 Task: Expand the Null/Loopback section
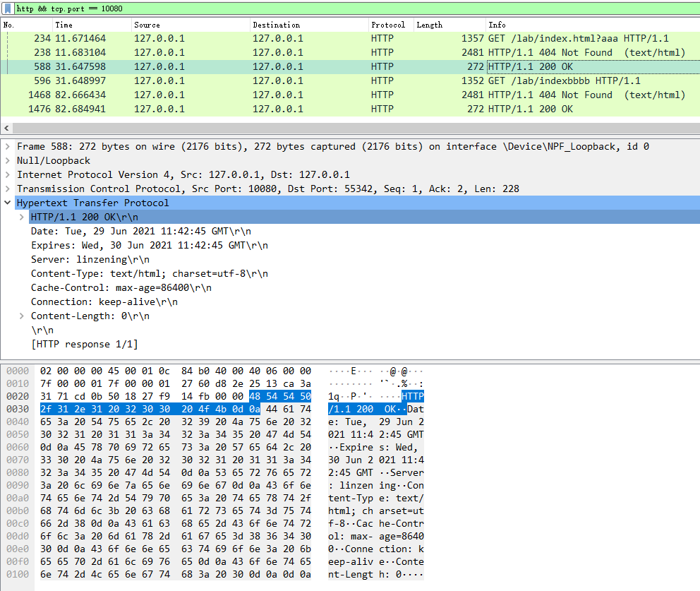click(x=8, y=160)
